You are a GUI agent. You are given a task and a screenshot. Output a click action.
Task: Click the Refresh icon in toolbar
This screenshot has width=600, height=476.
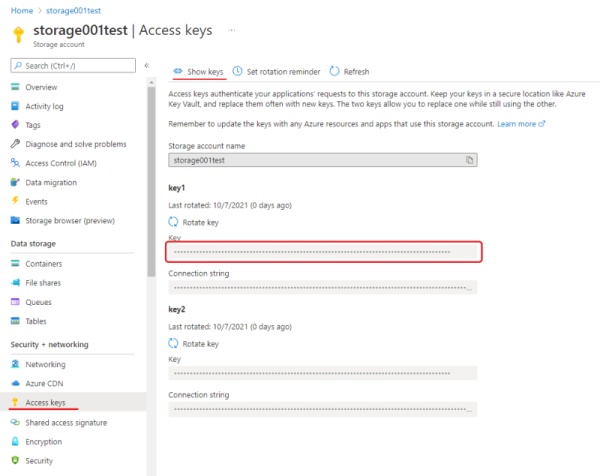pyautogui.click(x=335, y=72)
